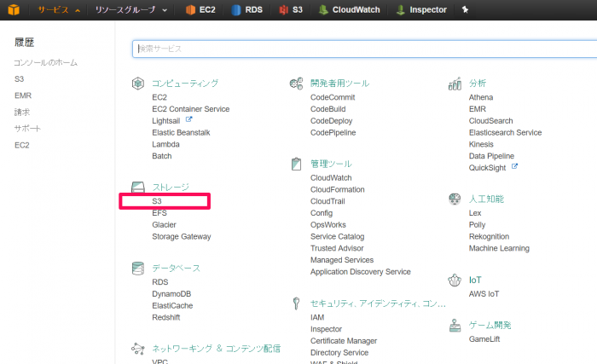Open CodePipeline service
The width and height of the screenshot is (597, 364).
(x=333, y=132)
